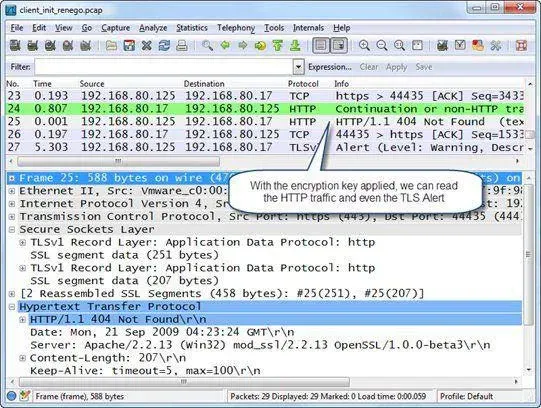The image size is (541, 408).
Task: Select packet 27 TLS Alert row
Action: click(x=265, y=147)
